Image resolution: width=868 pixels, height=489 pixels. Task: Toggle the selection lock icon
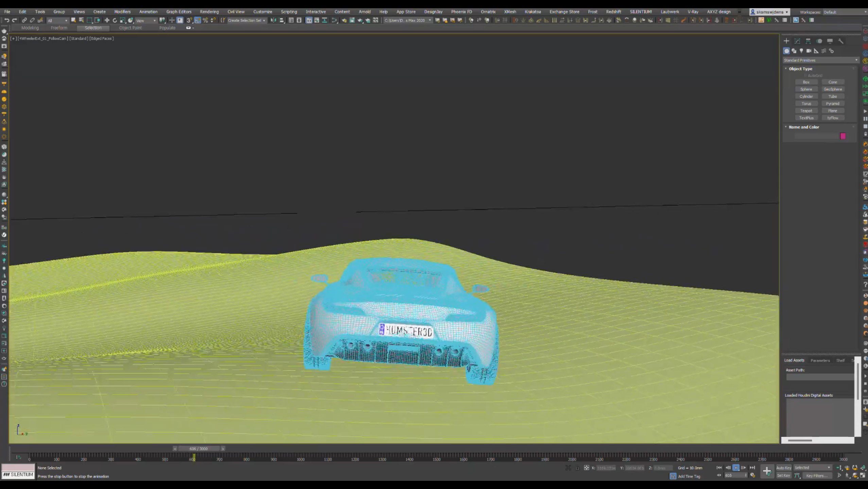[577, 468]
